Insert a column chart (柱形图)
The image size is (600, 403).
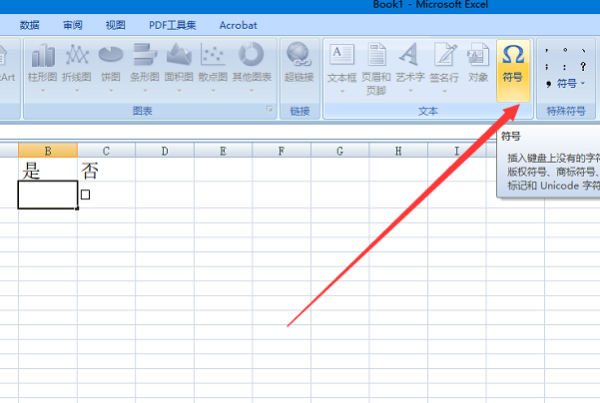pos(42,68)
